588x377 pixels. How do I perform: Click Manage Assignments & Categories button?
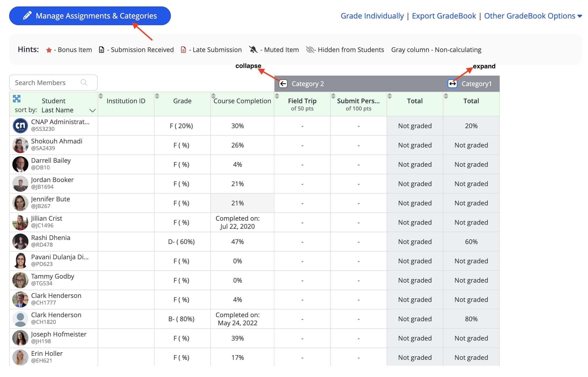pos(90,16)
